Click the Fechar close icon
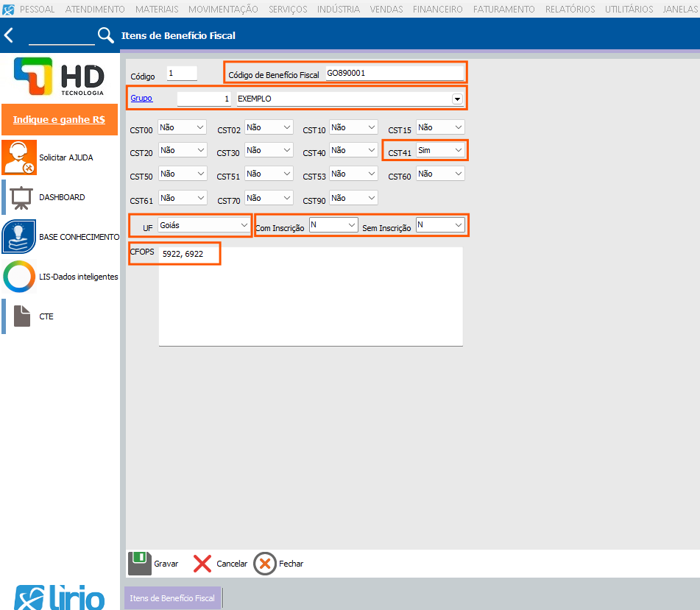This screenshot has width=700, height=610. 265,564
